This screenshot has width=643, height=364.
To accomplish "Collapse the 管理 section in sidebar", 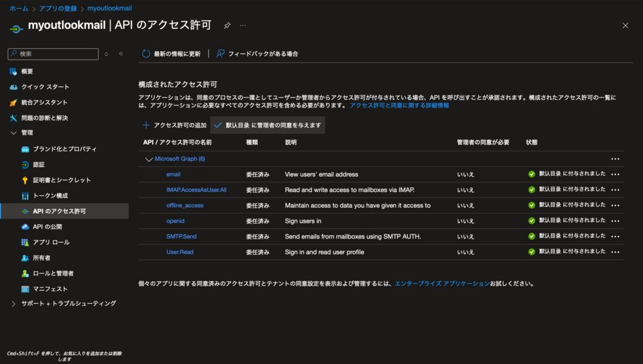I will (14, 133).
